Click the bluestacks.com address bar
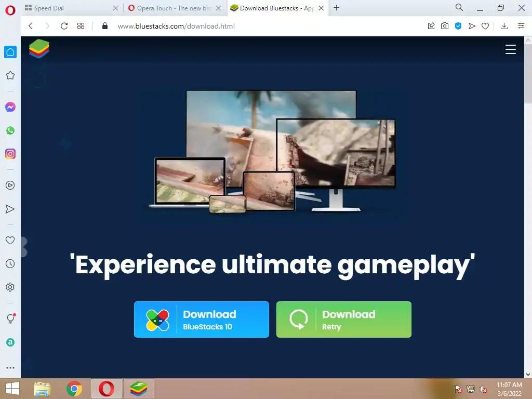The image size is (532, 399). pyautogui.click(x=176, y=26)
